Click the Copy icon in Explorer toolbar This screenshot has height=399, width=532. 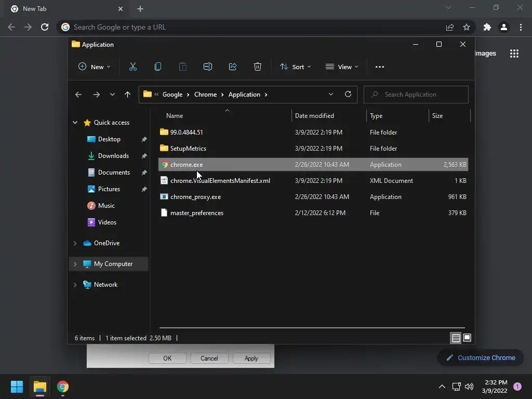click(x=158, y=67)
